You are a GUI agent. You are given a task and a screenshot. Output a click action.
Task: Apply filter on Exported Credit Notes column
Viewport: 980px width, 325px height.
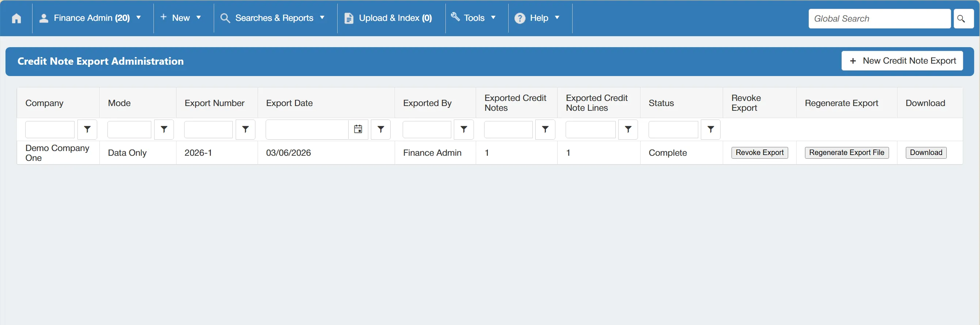[545, 129]
